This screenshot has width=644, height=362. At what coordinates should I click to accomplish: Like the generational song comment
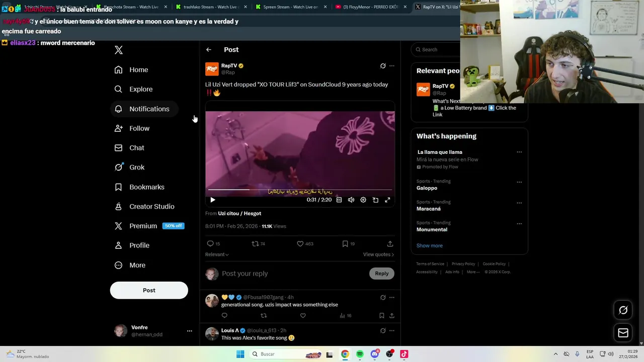pyautogui.click(x=303, y=316)
